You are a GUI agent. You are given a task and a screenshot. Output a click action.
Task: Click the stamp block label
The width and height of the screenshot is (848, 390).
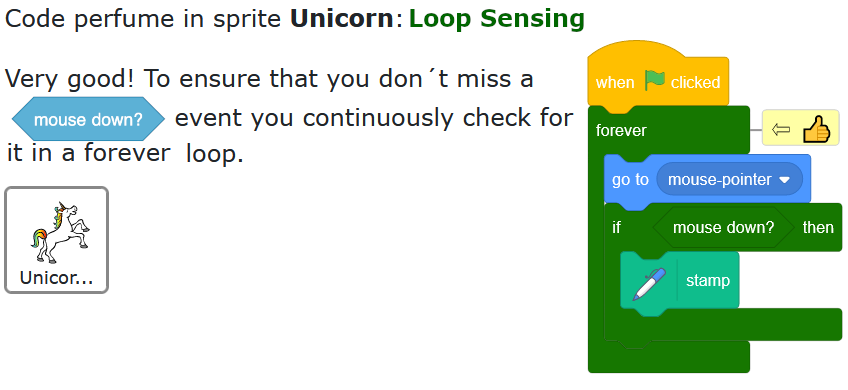pyautogui.click(x=707, y=281)
